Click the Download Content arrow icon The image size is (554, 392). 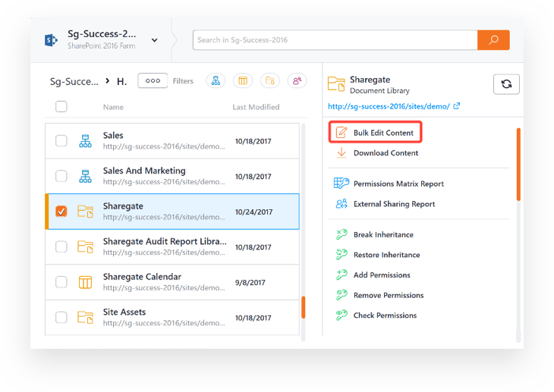tap(342, 152)
